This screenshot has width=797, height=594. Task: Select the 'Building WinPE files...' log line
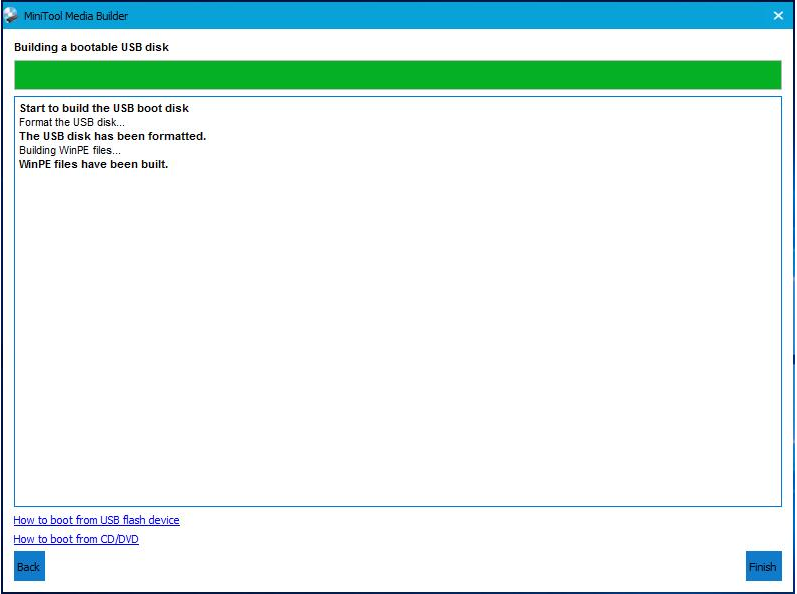pos(70,150)
